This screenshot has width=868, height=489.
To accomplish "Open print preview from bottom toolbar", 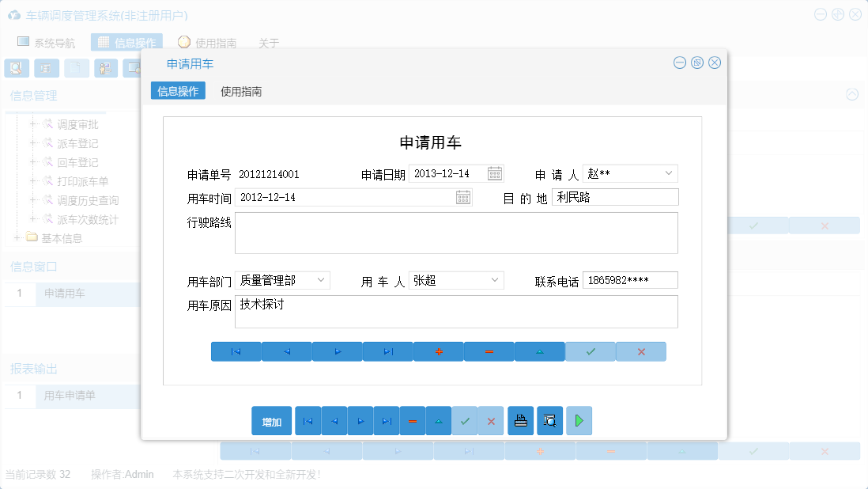I will 549,420.
